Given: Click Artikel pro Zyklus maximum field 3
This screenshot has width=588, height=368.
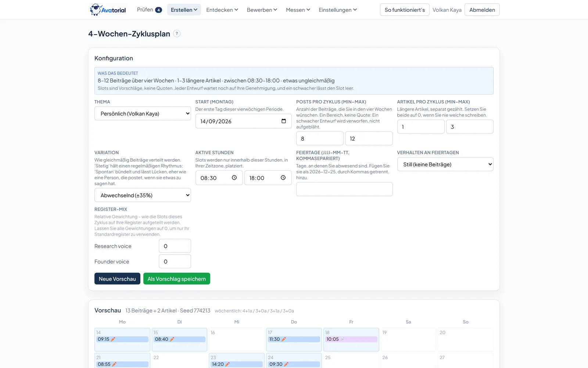Looking at the screenshot, I should (x=470, y=127).
